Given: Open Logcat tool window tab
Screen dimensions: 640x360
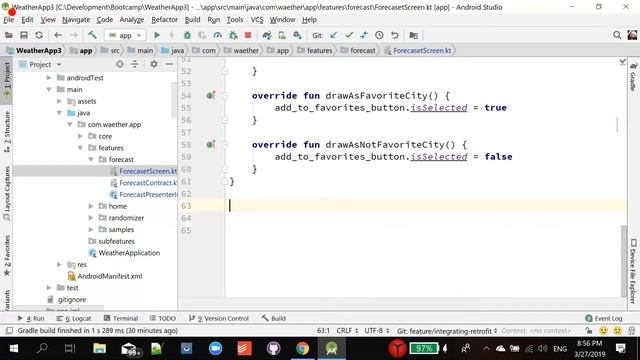Looking at the screenshot, I should click(x=74, y=318).
